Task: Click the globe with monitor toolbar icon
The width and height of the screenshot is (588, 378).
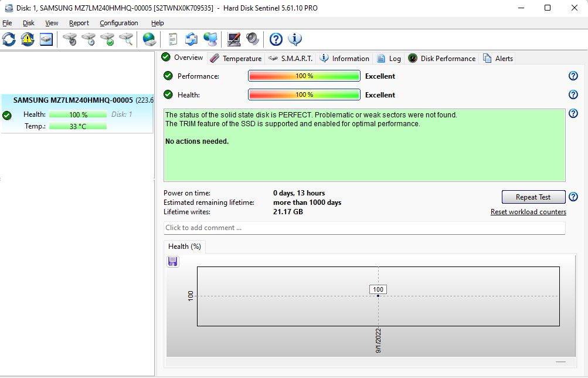Action: pyautogui.click(x=210, y=39)
